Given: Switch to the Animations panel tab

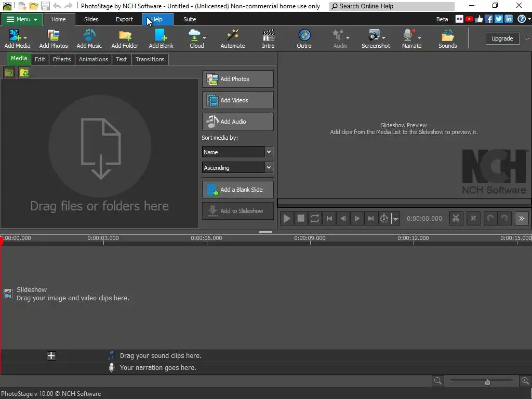Looking at the screenshot, I should click(94, 59).
